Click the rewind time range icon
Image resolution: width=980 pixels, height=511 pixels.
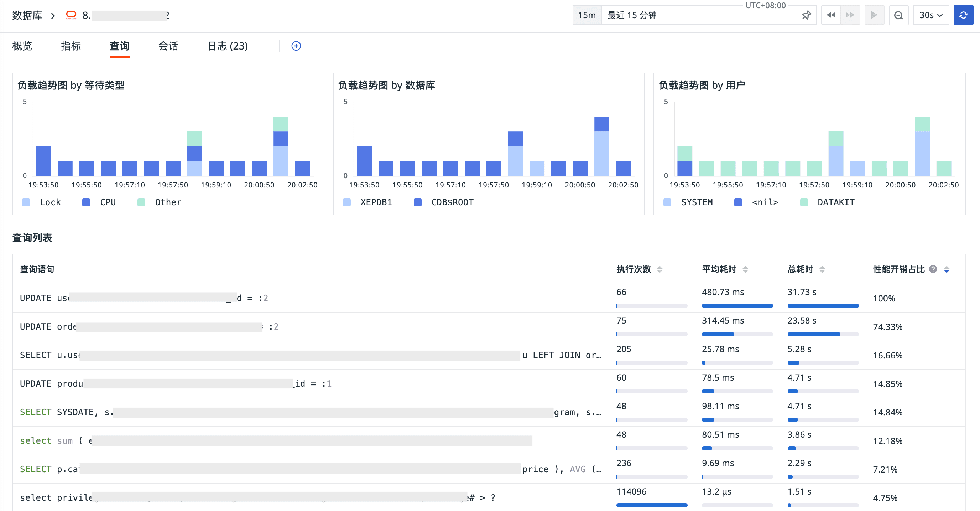click(x=831, y=15)
